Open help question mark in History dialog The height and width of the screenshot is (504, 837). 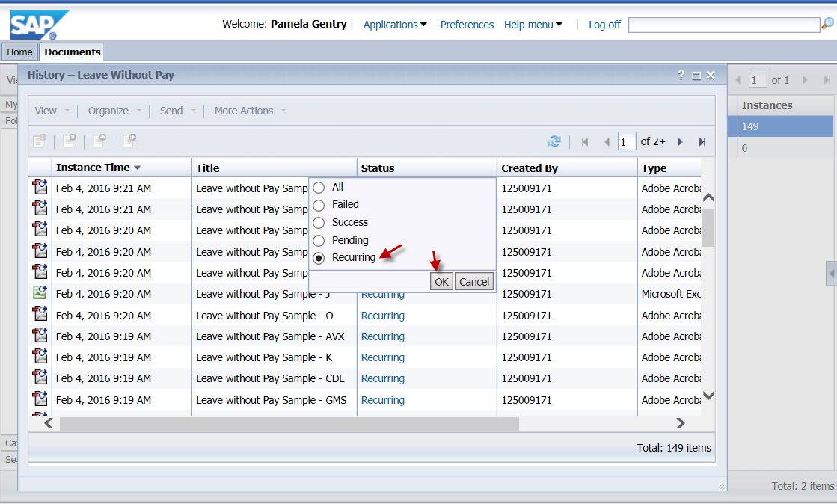tap(681, 75)
